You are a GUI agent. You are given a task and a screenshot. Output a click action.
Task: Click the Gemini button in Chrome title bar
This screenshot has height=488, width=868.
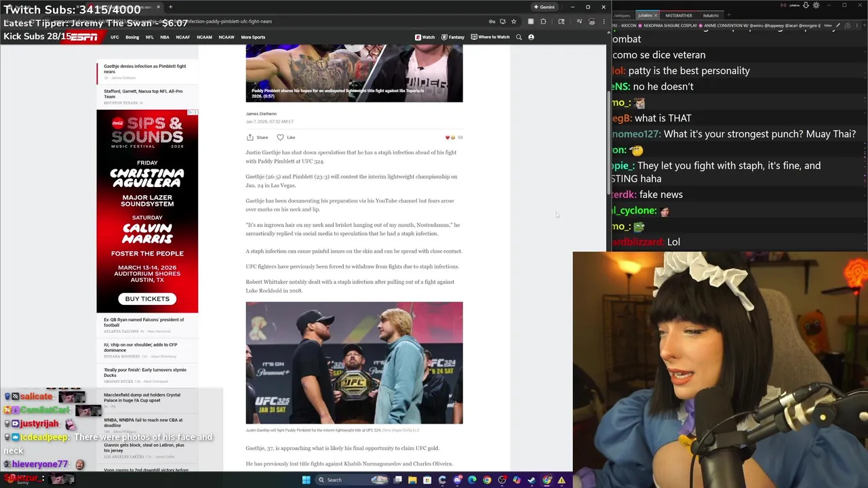544,7
